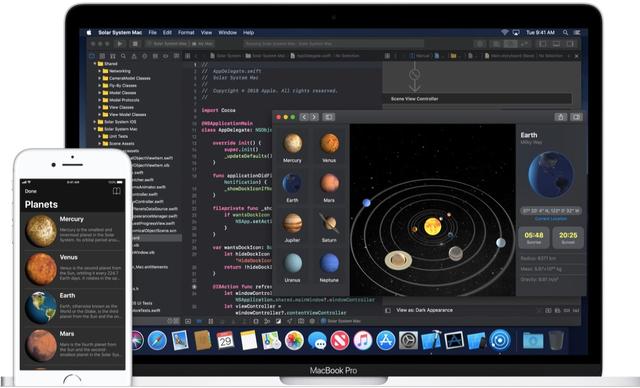Toggle the breakpoint on the IBAction line gutter
This screenshot has height=388, width=640.
click(194, 286)
